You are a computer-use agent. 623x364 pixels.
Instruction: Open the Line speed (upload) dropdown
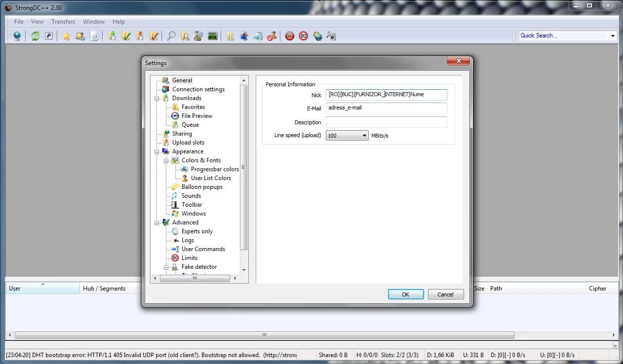pyautogui.click(x=347, y=136)
